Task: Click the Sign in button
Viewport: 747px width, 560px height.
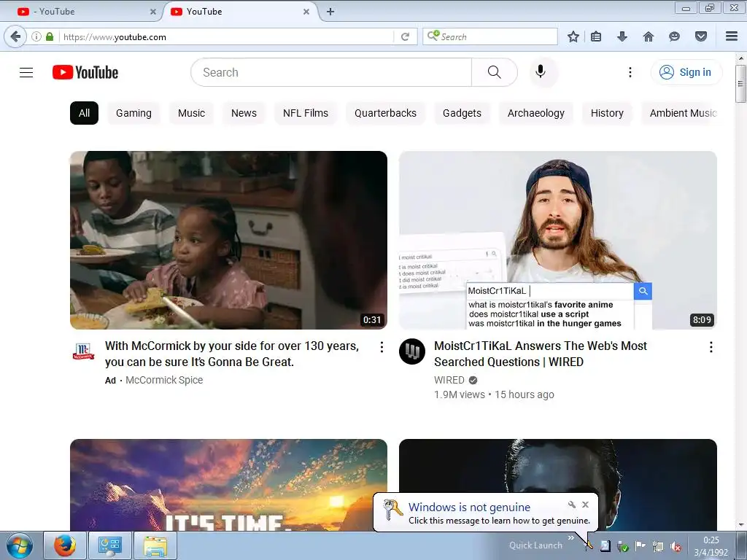Action: pyautogui.click(x=686, y=72)
